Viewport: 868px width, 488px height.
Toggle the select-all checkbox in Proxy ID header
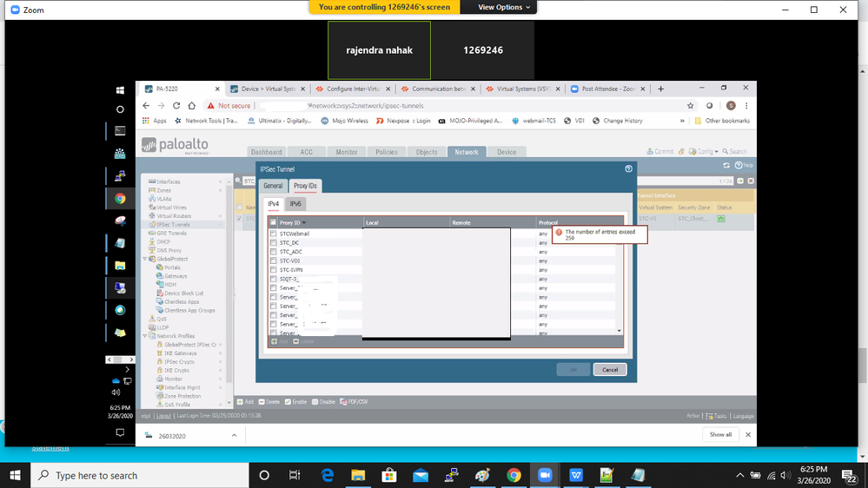pyautogui.click(x=274, y=223)
